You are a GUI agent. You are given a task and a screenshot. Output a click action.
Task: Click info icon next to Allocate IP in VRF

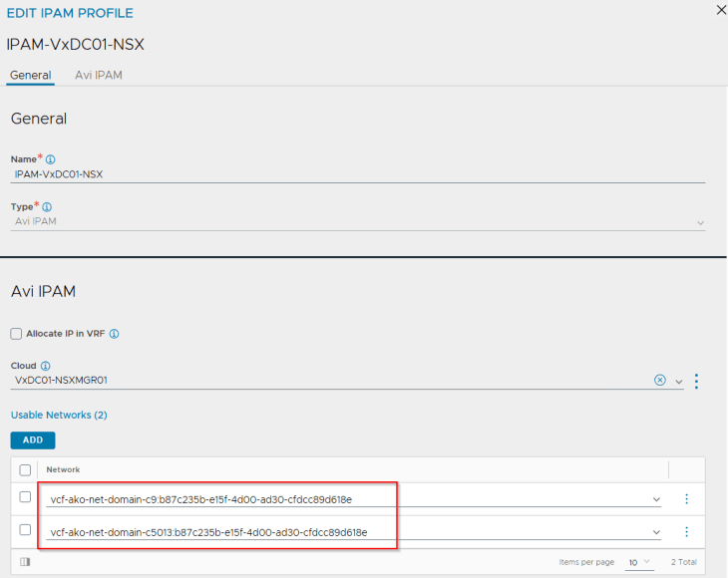[114, 334]
